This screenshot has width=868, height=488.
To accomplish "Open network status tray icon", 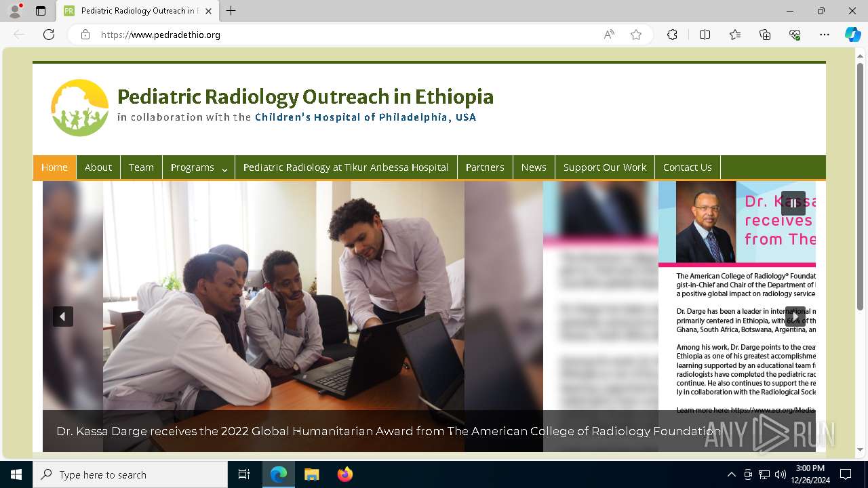I will pyautogui.click(x=764, y=474).
